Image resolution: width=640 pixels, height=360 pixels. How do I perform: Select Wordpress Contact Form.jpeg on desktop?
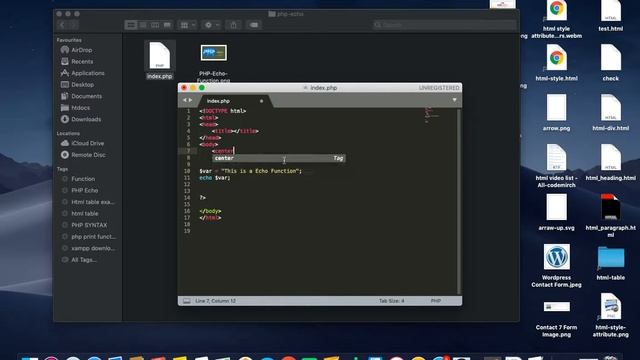(556, 266)
